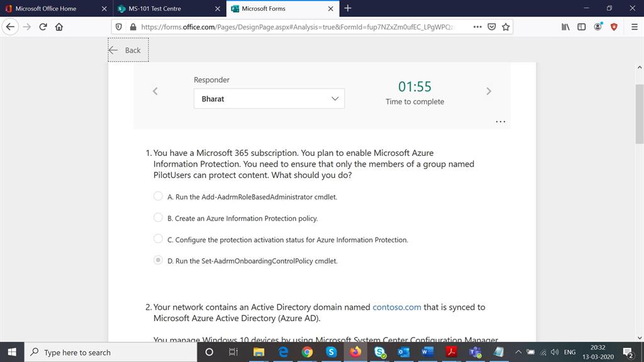Open clock showing 20:32

pos(597,352)
